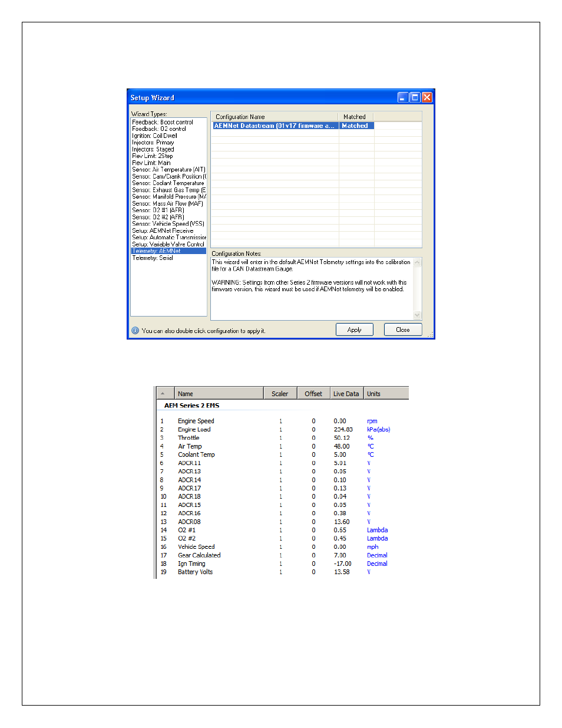Click 'Configuration Name' column header

pos(275,117)
